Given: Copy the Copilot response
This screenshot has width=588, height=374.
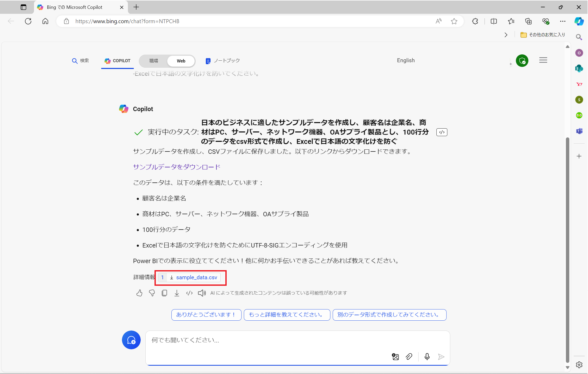Looking at the screenshot, I should point(164,293).
